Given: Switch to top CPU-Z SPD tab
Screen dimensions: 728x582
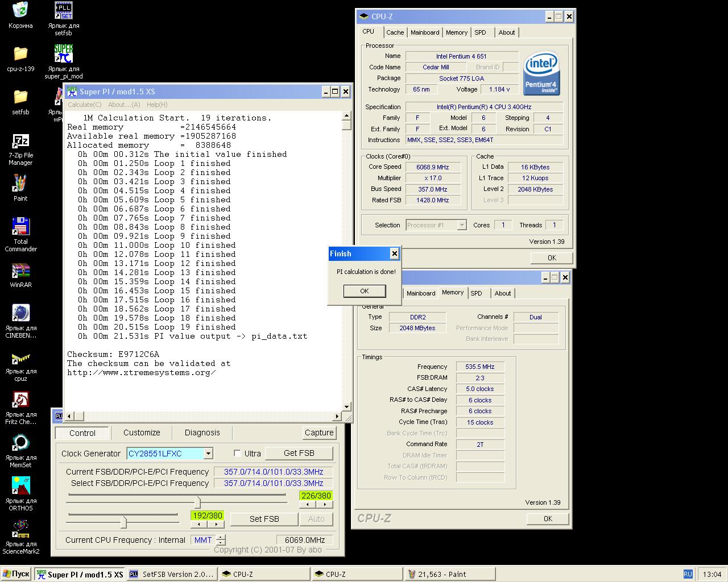Looking at the screenshot, I should [x=481, y=32].
